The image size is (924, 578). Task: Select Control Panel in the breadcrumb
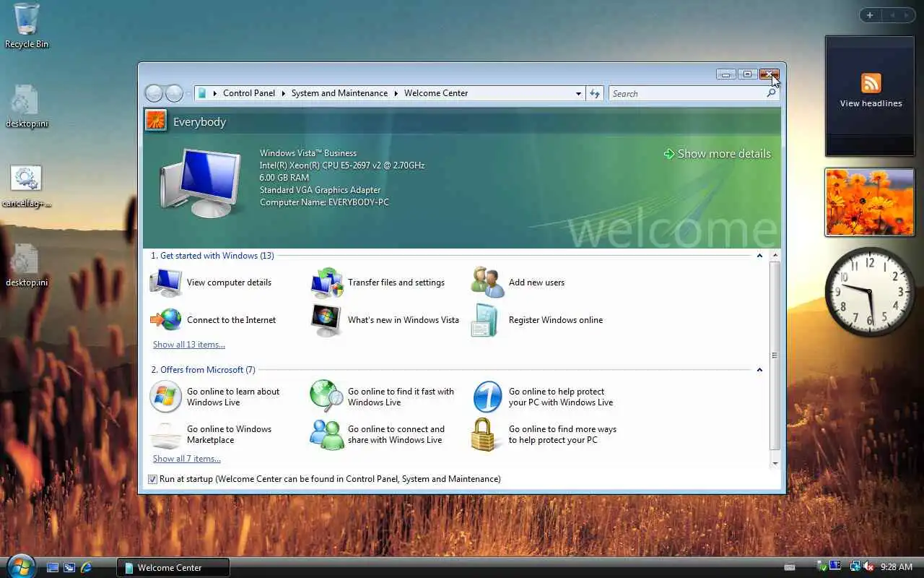pyautogui.click(x=249, y=93)
